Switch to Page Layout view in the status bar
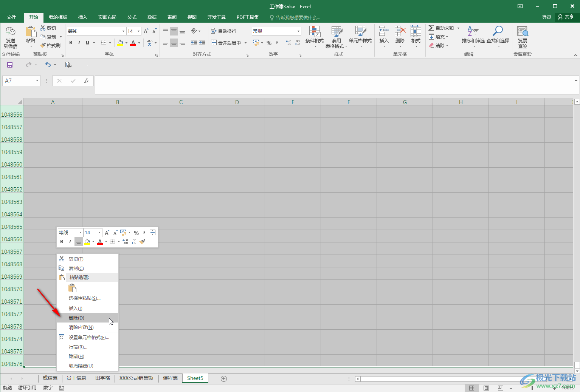Screen dimensions: 580x392 [x=486, y=388]
